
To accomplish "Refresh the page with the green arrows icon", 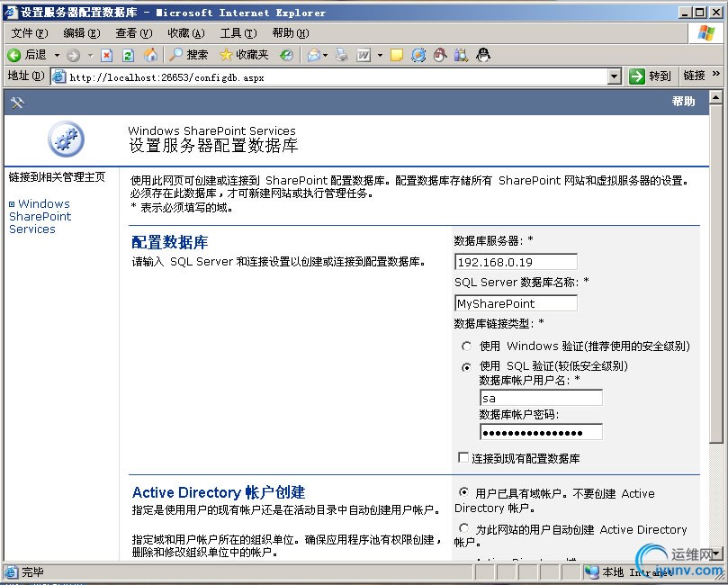I will [128, 55].
